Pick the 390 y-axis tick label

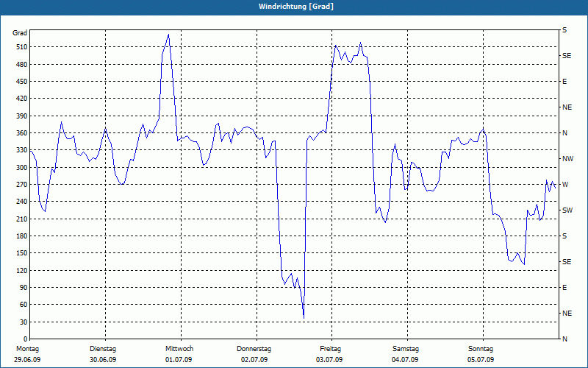(21, 116)
